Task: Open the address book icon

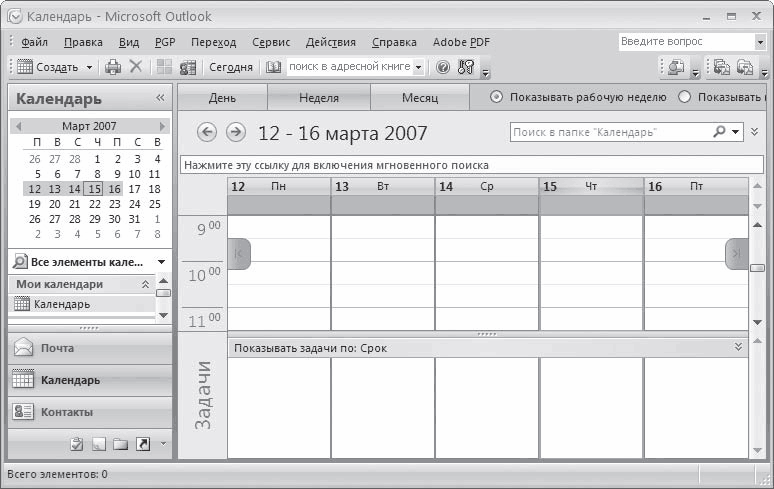Action: point(273,67)
